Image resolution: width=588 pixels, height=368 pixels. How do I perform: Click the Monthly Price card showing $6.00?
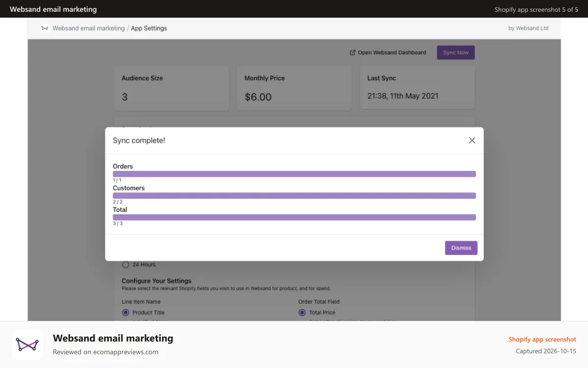(x=294, y=88)
